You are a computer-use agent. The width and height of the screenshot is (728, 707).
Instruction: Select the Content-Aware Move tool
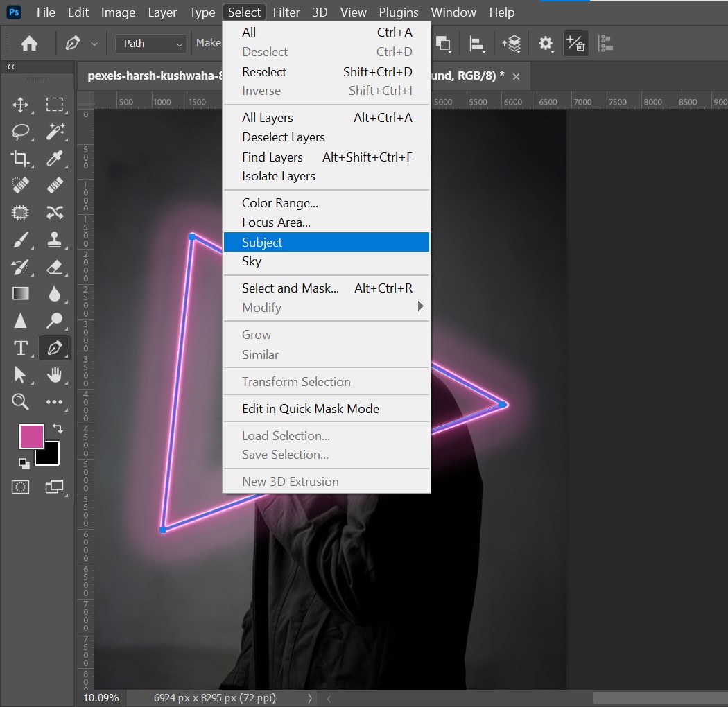55,213
